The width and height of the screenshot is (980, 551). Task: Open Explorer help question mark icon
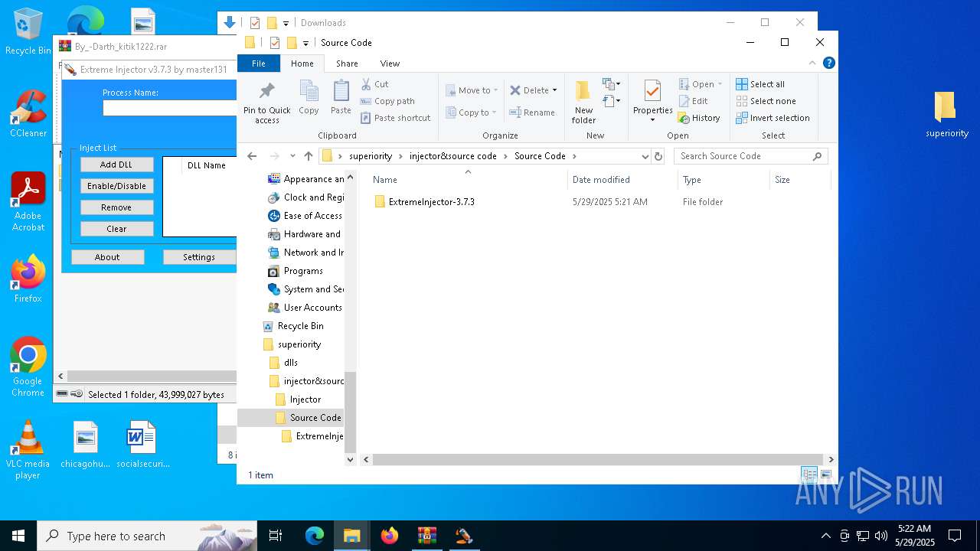click(828, 64)
